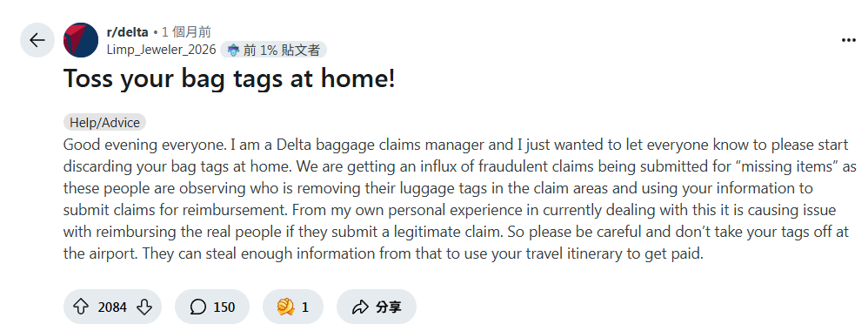
Task: Open Limp_Jeweler_2026's user profile
Action: [161, 50]
